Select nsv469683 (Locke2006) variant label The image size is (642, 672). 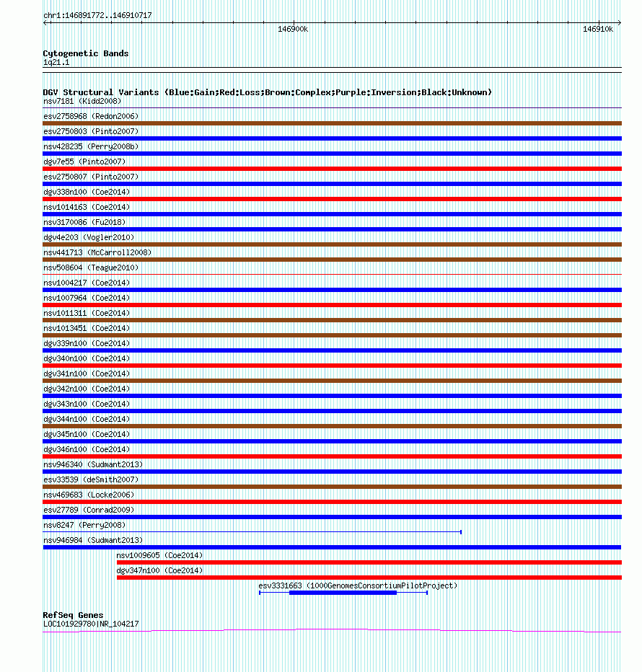[89, 495]
